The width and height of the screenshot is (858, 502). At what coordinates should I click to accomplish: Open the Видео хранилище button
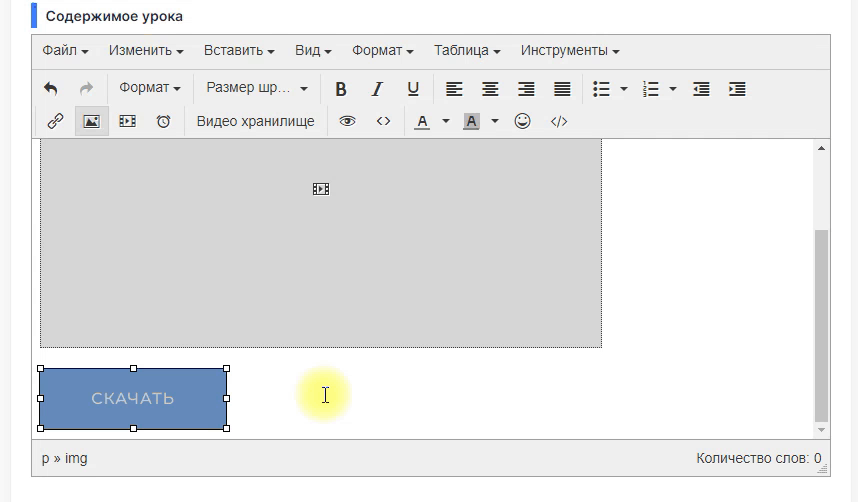[256, 121]
